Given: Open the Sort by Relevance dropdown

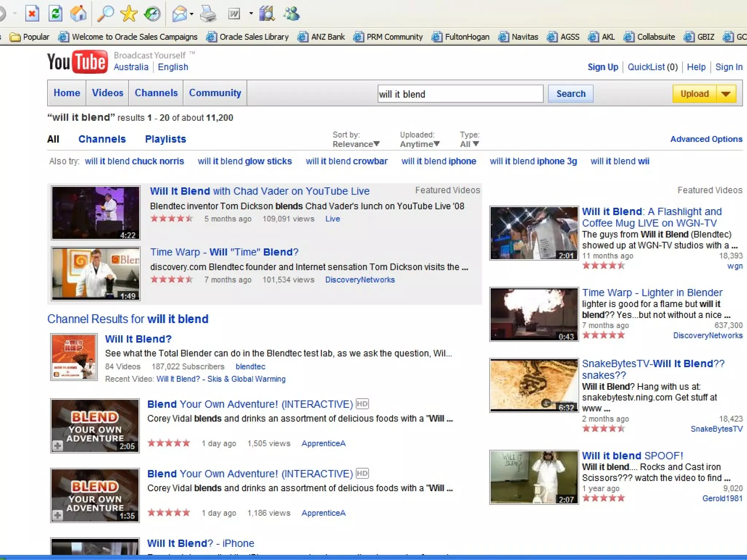Looking at the screenshot, I should (x=356, y=144).
